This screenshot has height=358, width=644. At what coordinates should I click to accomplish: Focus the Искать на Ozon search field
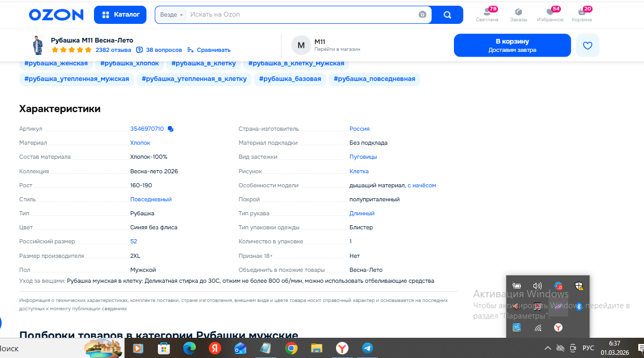(301, 15)
